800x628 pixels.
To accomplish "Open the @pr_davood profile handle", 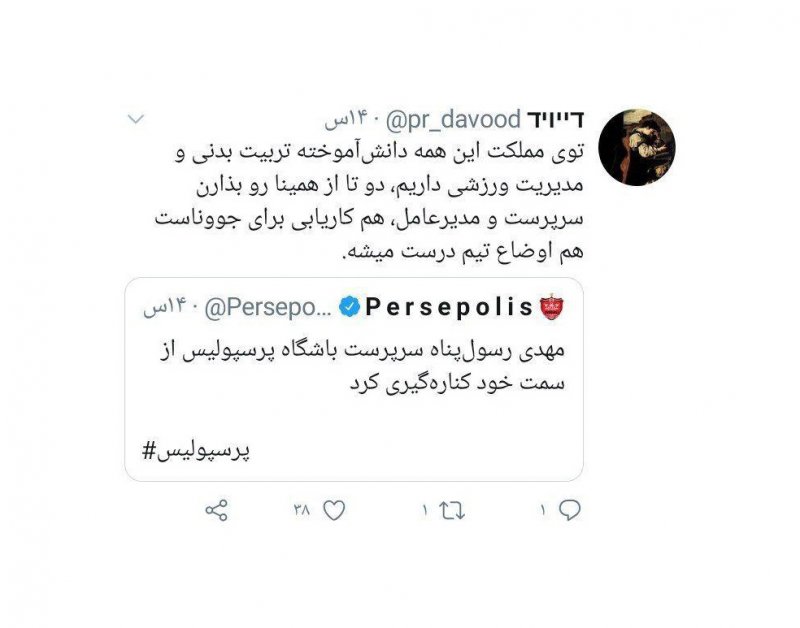I will pyautogui.click(x=453, y=120).
